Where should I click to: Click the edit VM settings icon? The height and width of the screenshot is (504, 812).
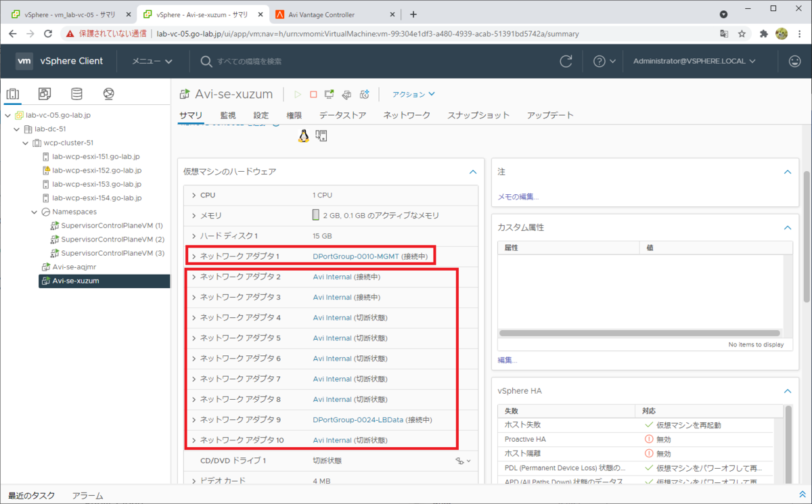pyautogui.click(x=346, y=95)
